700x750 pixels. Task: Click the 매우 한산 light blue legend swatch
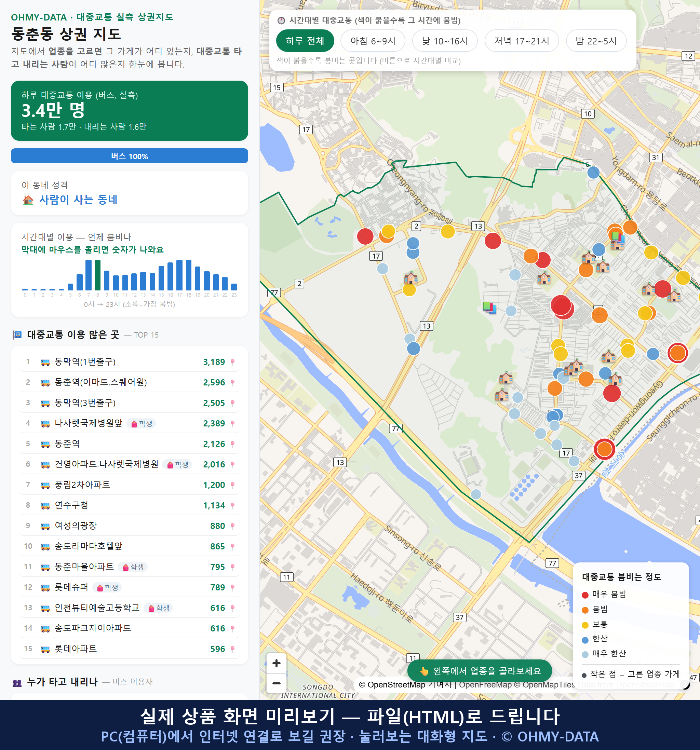[x=585, y=655]
